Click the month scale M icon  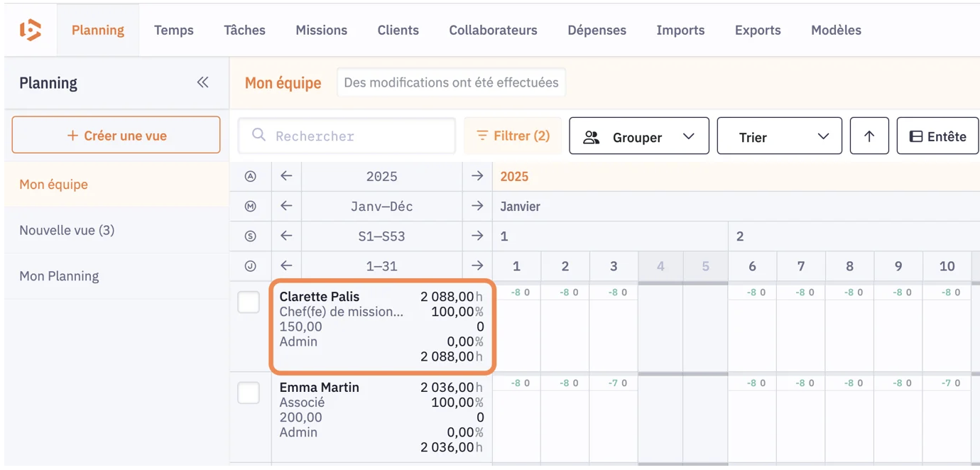[x=250, y=207]
